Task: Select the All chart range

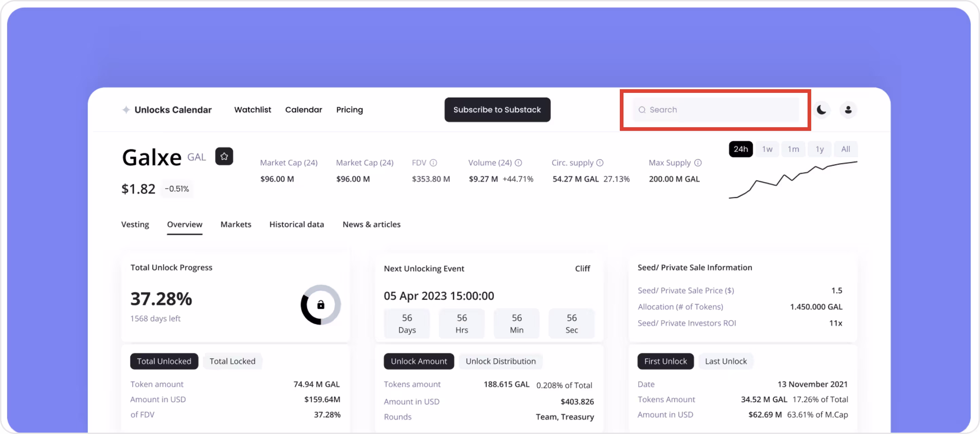Action: 845,149
